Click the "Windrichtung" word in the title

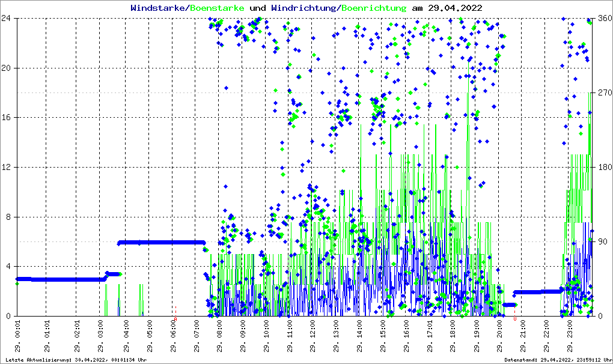click(x=303, y=8)
